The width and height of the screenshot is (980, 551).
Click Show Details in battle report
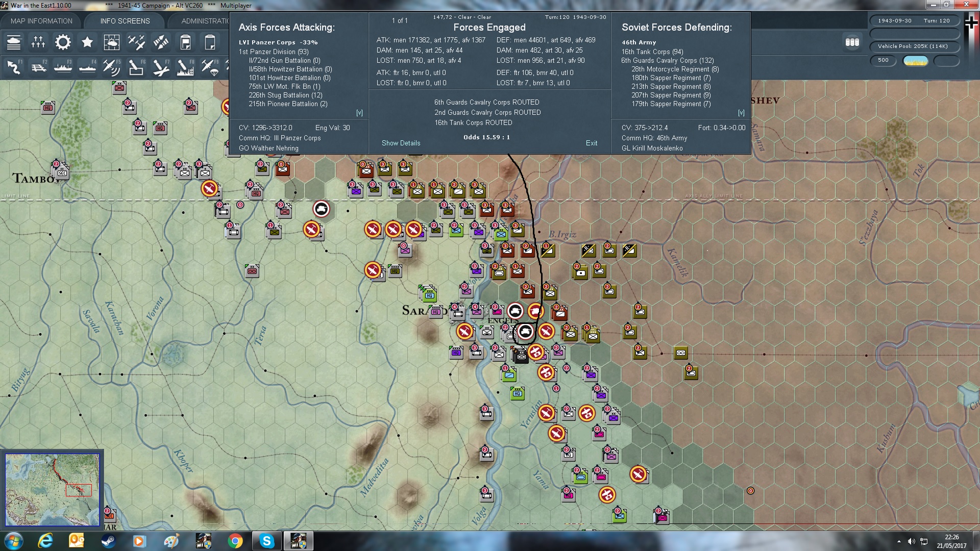(x=401, y=143)
